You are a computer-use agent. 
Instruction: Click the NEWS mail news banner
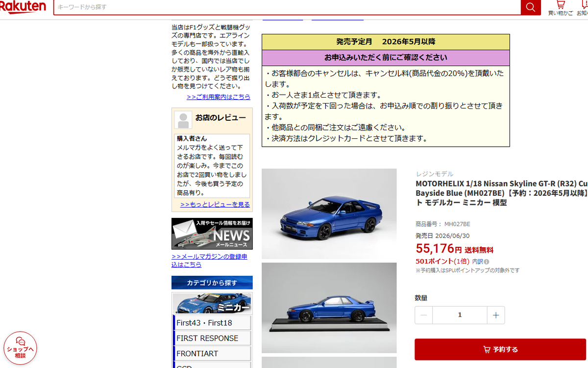tap(212, 234)
